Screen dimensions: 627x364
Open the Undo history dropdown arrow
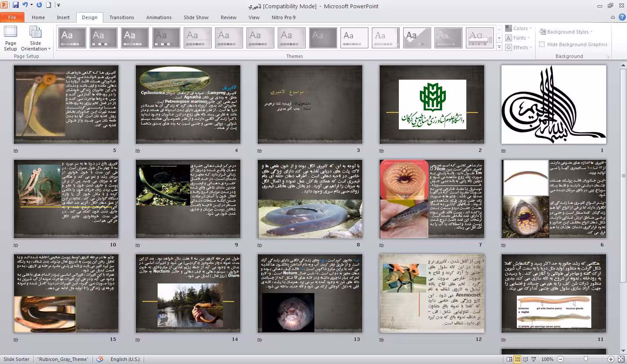click(x=31, y=5)
